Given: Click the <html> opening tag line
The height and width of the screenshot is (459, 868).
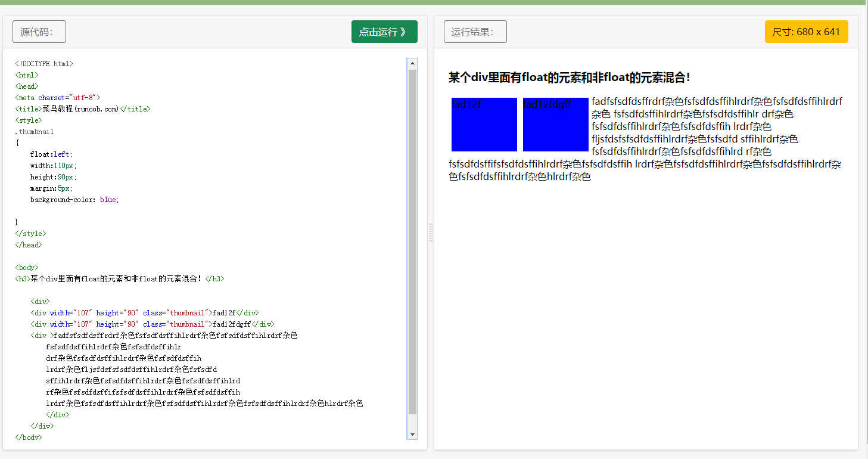Looking at the screenshot, I should click(x=27, y=75).
